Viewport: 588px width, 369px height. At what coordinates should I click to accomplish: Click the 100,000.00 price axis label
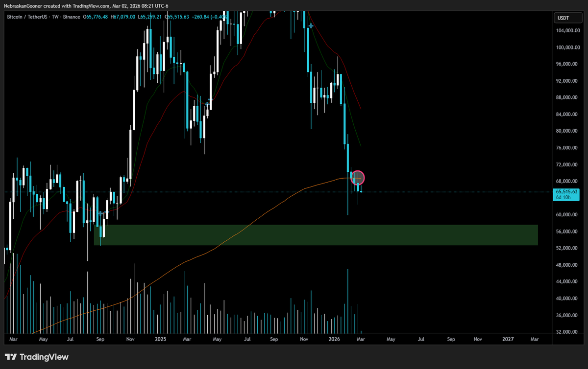click(x=567, y=47)
